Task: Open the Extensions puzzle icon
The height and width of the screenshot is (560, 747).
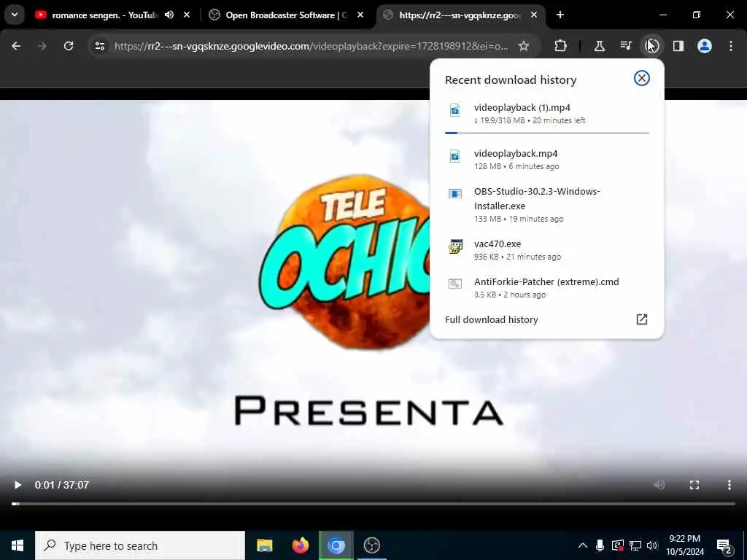Action: (x=561, y=46)
